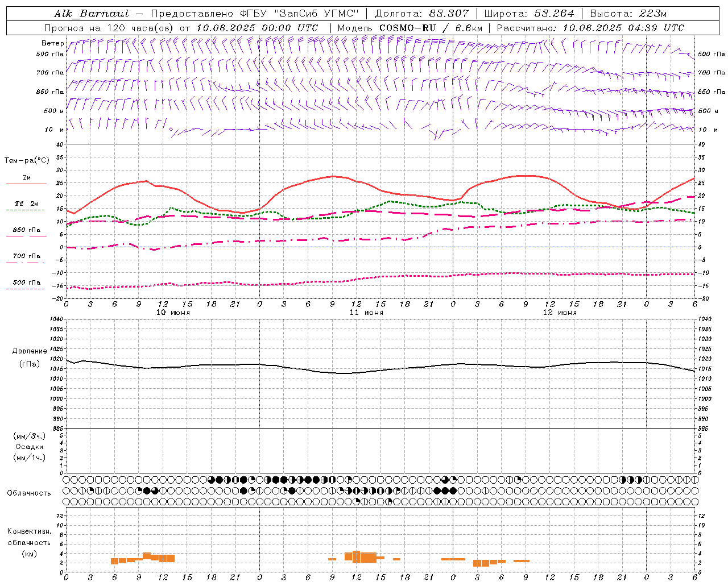Click the tallest orange convective bar on 11 июня

point(357,557)
